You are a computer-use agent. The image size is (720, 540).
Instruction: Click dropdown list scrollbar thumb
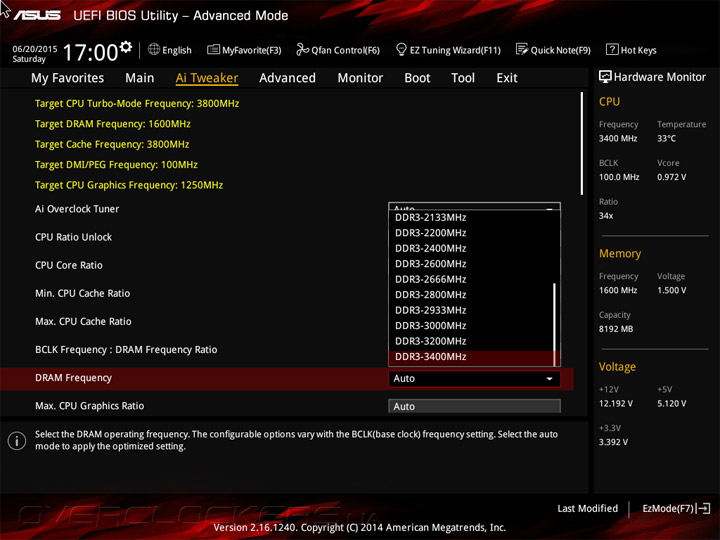[x=555, y=324]
